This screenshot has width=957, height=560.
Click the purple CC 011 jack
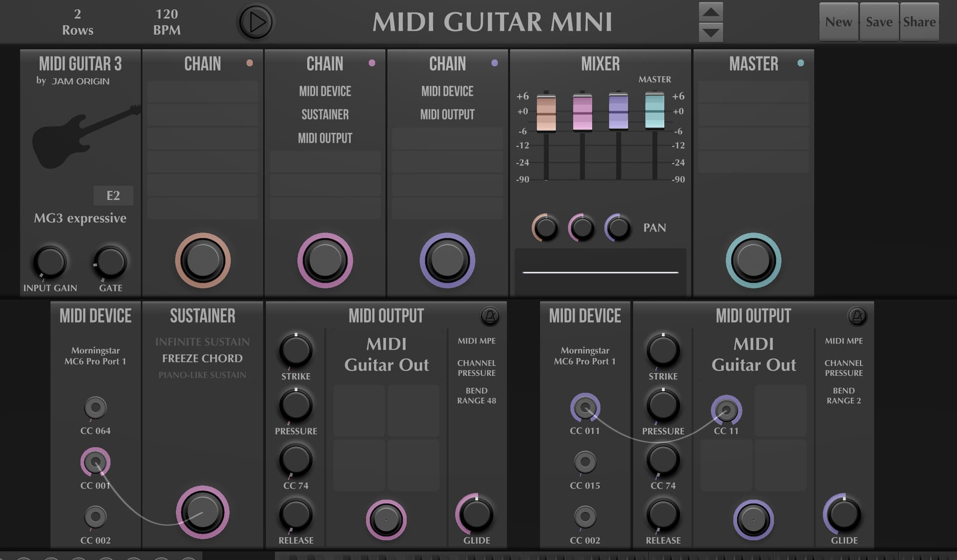(x=585, y=408)
